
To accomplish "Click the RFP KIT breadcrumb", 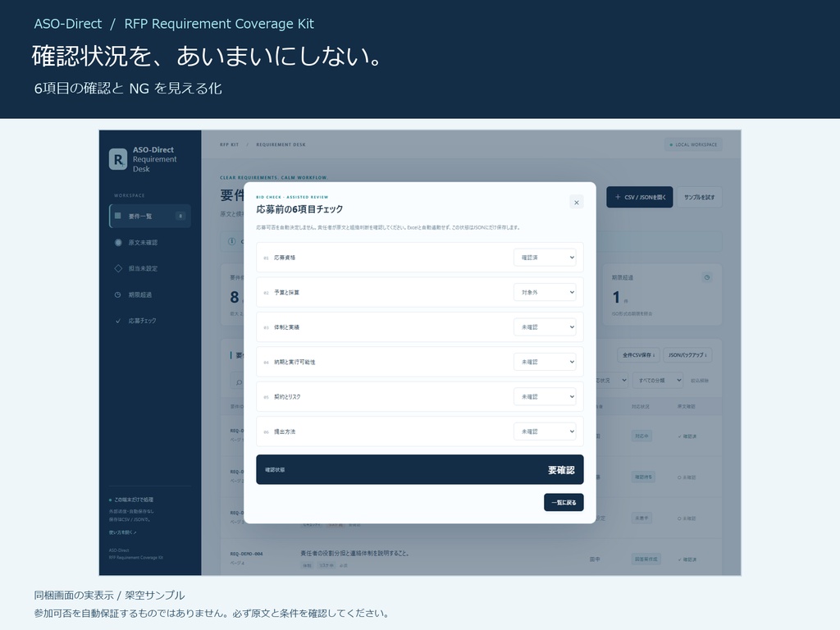I will (x=230, y=144).
